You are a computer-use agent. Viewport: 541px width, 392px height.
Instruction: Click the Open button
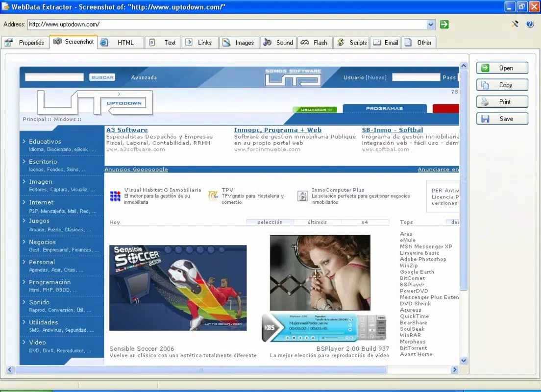point(502,68)
